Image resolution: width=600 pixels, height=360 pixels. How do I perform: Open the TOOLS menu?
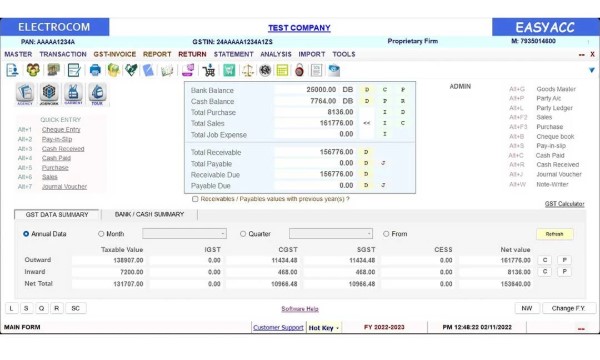[x=344, y=54]
